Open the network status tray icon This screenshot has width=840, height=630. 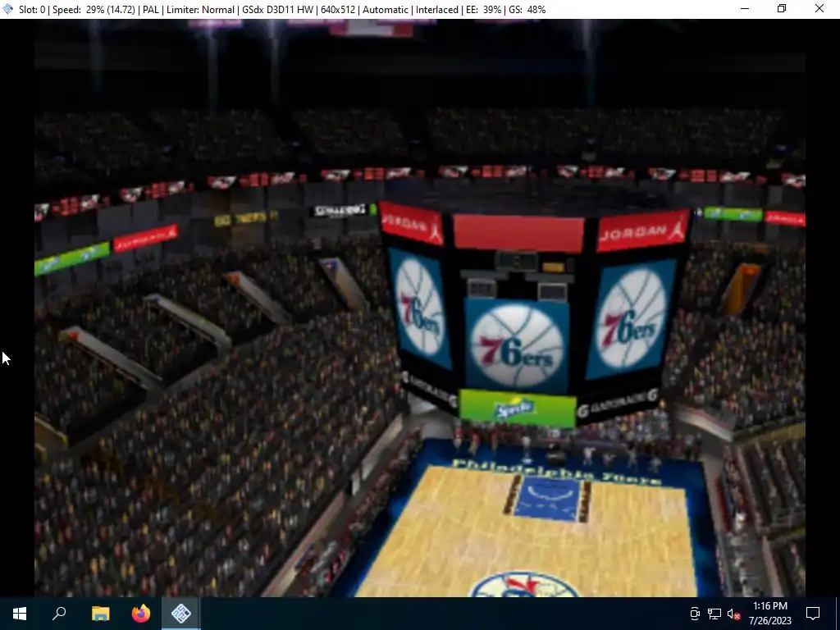click(x=714, y=614)
